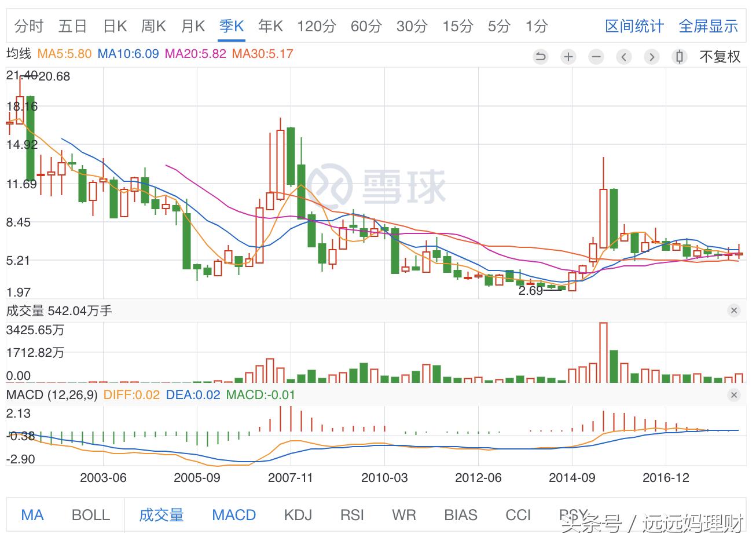Zoom in on the chart using the plus icon
The image size is (756, 541).
click(x=568, y=56)
